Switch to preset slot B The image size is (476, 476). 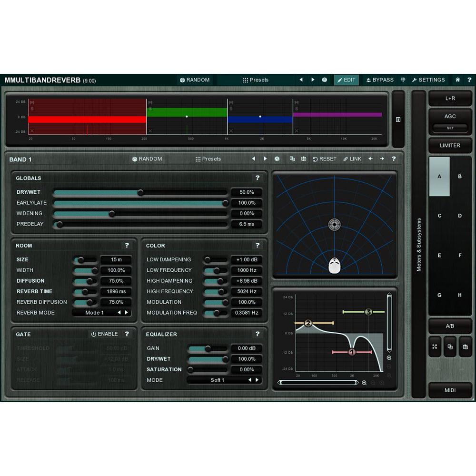tap(460, 176)
